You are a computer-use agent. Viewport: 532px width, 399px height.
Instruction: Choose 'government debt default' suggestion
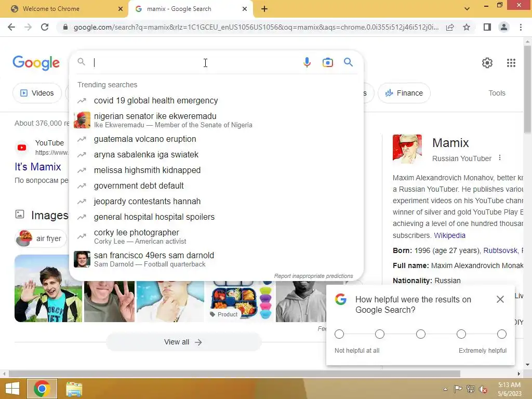tap(216, 186)
